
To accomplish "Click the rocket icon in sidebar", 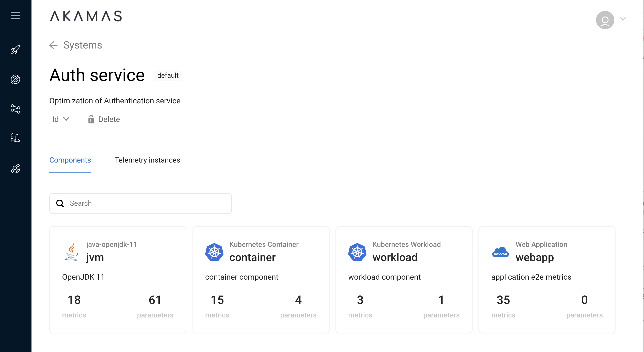I will [x=15, y=50].
